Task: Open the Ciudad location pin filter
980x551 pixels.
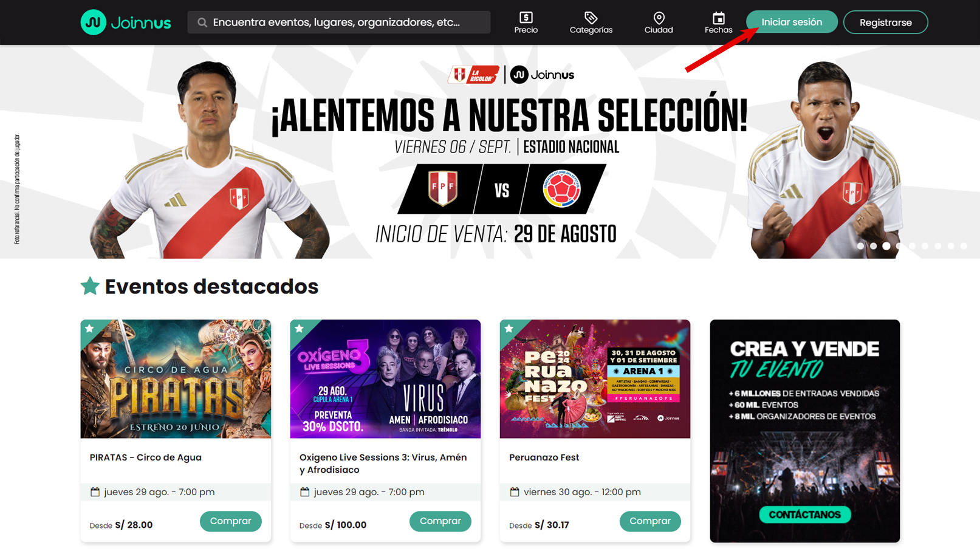Action: click(x=659, y=18)
